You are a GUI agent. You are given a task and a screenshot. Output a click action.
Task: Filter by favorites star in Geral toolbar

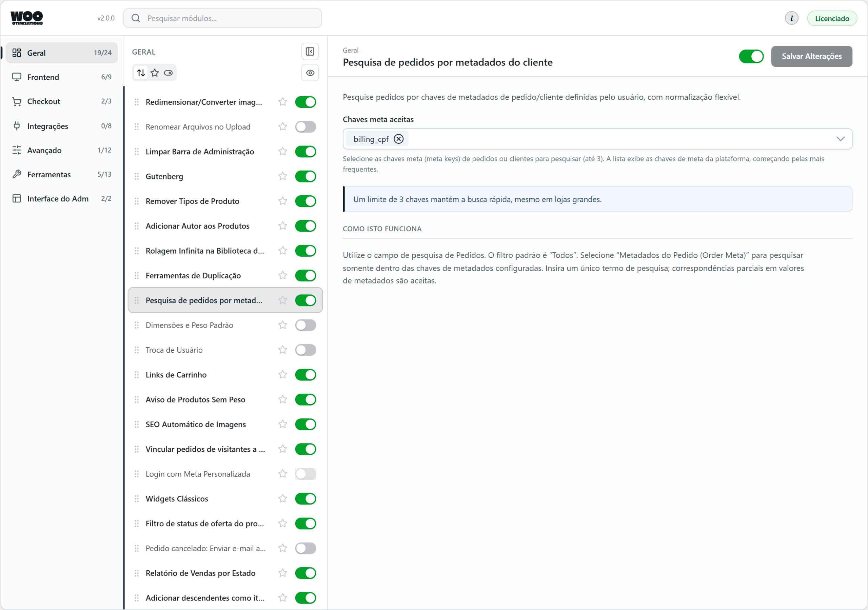pos(155,73)
